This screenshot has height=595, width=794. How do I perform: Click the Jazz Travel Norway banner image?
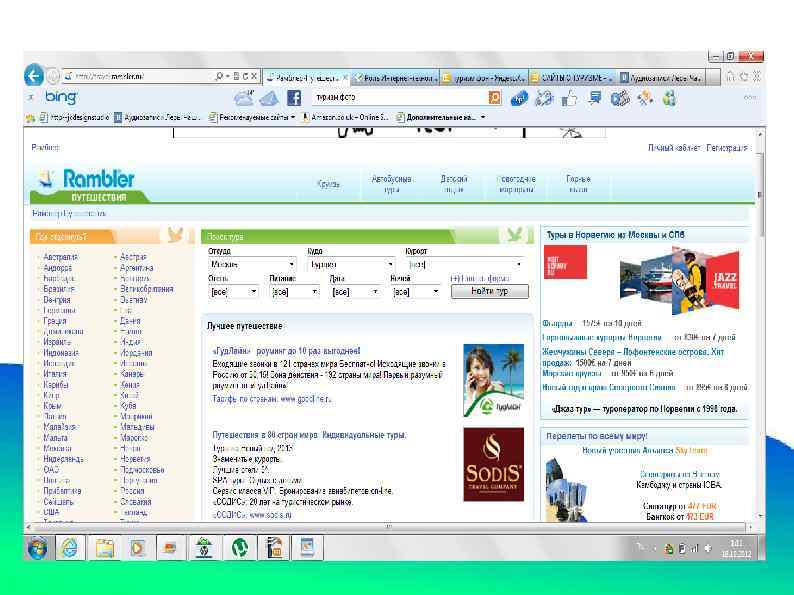(x=679, y=280)
